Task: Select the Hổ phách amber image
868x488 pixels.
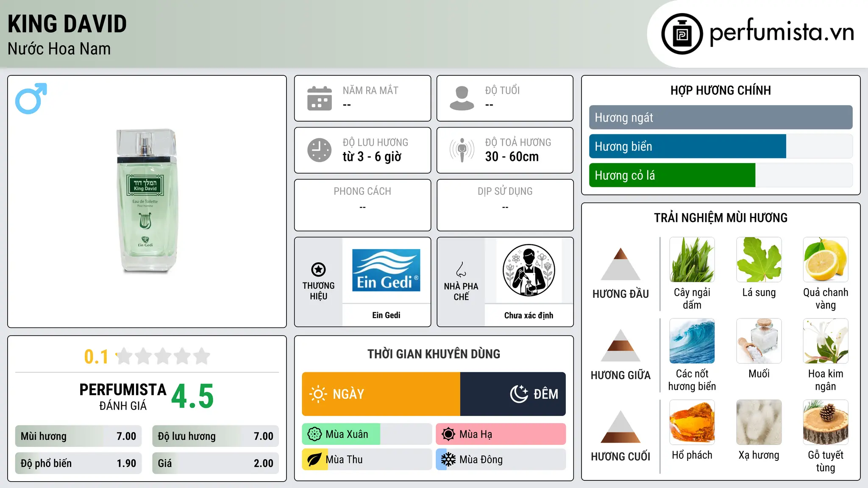Action: point(692,422)
